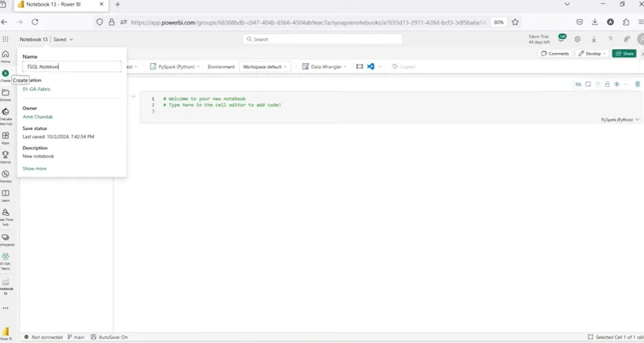Open owner Amit Chandak link

point(38,116)
